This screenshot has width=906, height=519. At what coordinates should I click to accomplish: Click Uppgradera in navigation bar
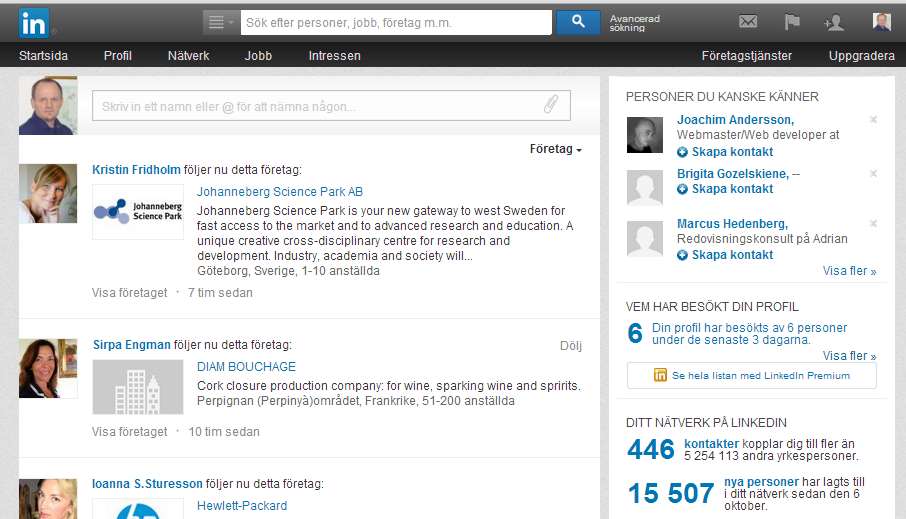pyautogui.click(x=862, y=55)
